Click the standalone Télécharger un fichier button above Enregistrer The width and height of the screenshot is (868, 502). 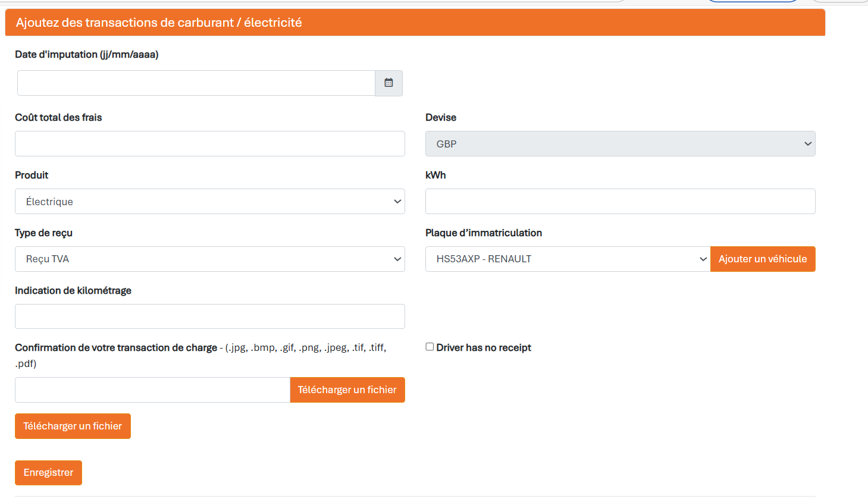(73, 426)
